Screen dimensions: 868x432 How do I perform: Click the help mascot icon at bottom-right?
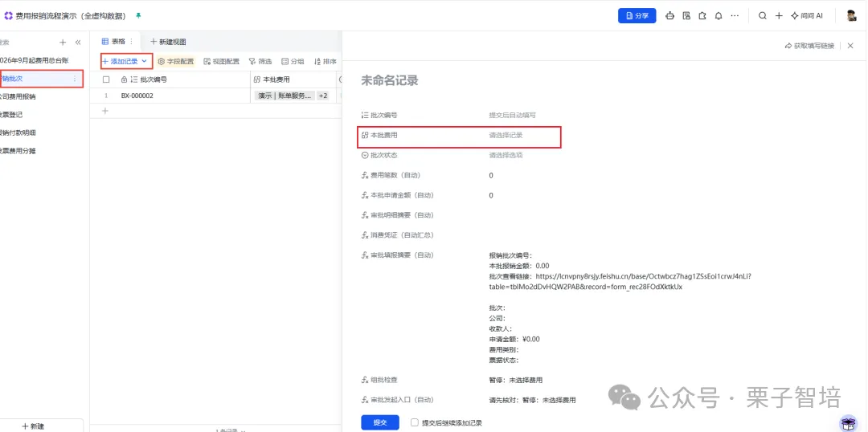tap(848, 422)
